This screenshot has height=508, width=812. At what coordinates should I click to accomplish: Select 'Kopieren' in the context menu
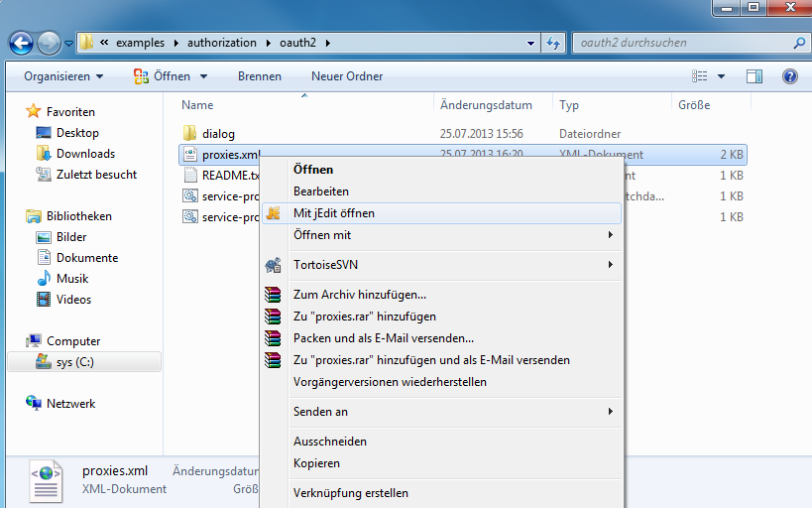pyautogui.click(x=316, y=463)
